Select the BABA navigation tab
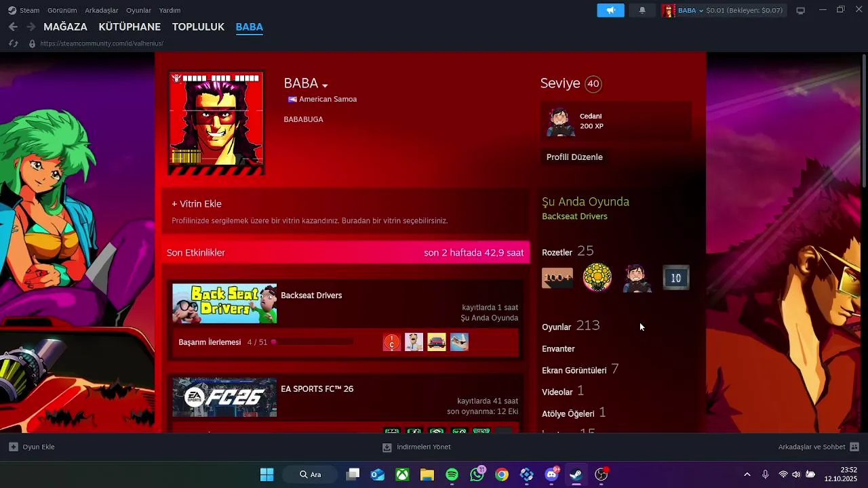The height and width of the screenshot is (488, 868). (249, 27)
